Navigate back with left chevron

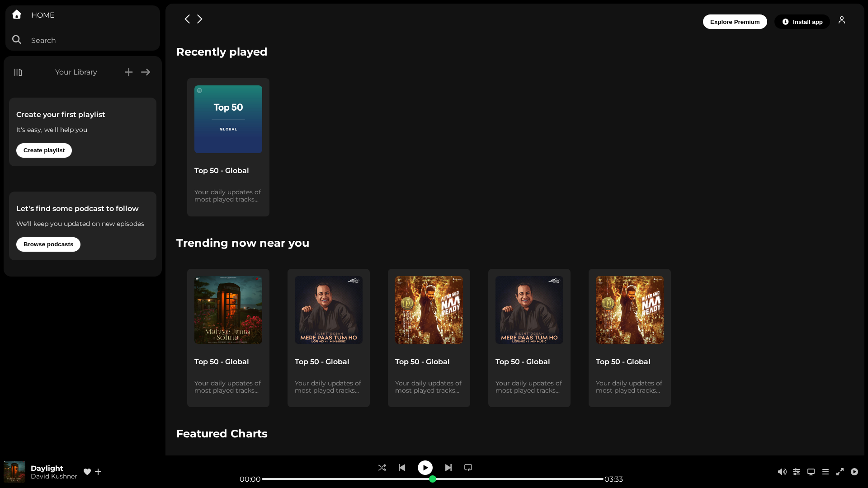(187, 19)
